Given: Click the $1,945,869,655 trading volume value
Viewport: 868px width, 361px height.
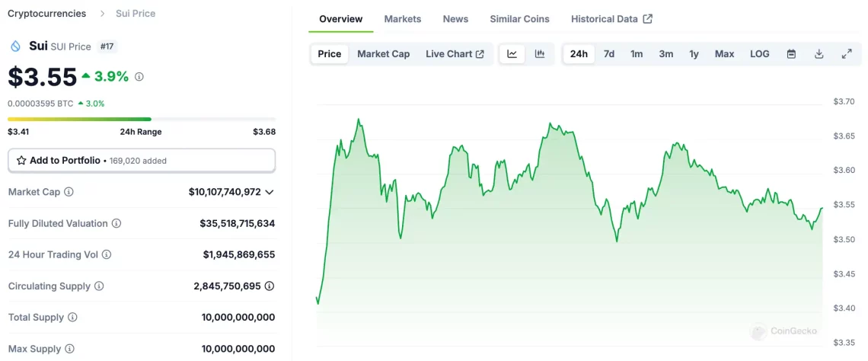Looking at the screenshot, I should [239, 254].
